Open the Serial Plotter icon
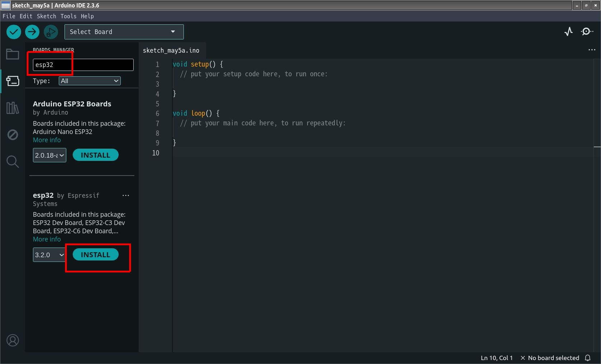 pyautogui.click(x=568, y=32)
